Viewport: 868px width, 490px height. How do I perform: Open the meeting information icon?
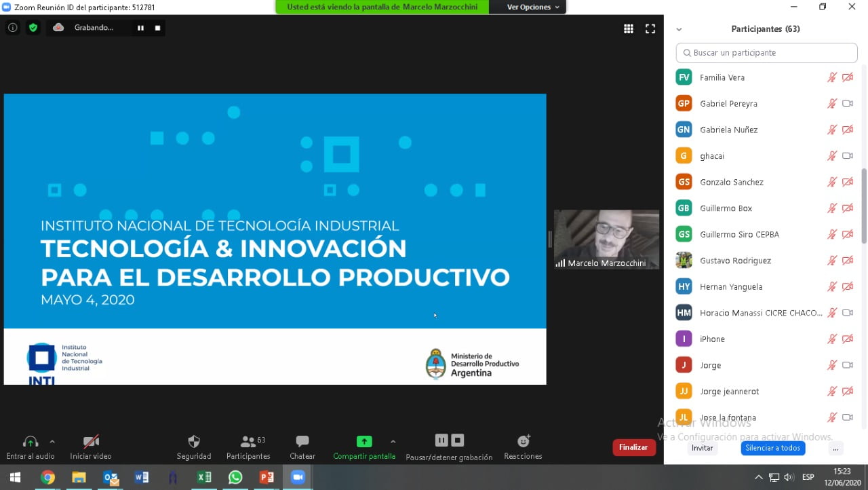coord(12,28)
